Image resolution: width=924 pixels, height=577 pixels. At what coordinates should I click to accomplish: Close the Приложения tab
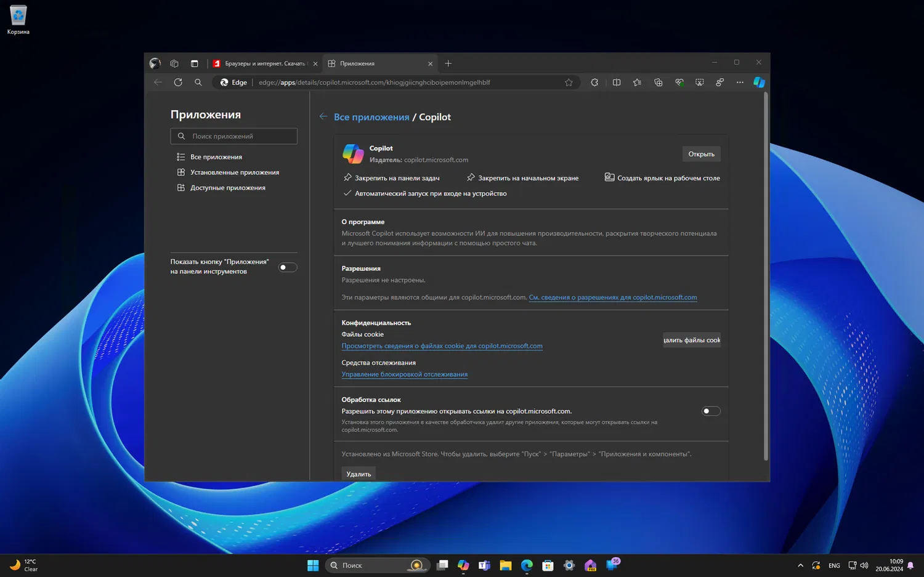click(430, 63)
